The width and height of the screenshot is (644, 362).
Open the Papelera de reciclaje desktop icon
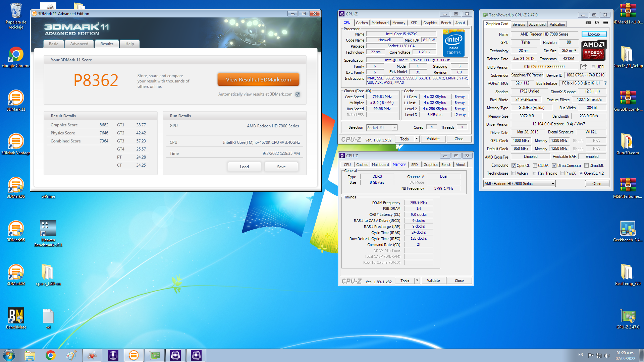pos(16,16)
